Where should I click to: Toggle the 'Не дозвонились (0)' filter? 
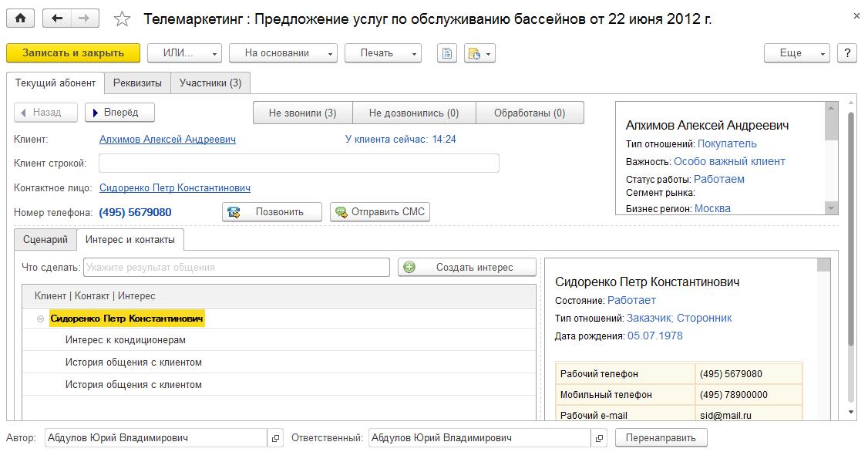[x=414, y=113]
